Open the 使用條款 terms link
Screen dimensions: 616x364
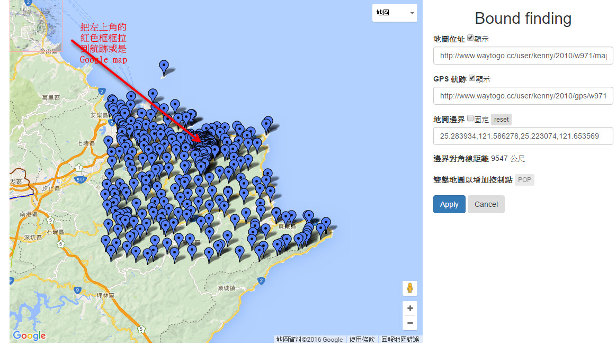point(362,340)
